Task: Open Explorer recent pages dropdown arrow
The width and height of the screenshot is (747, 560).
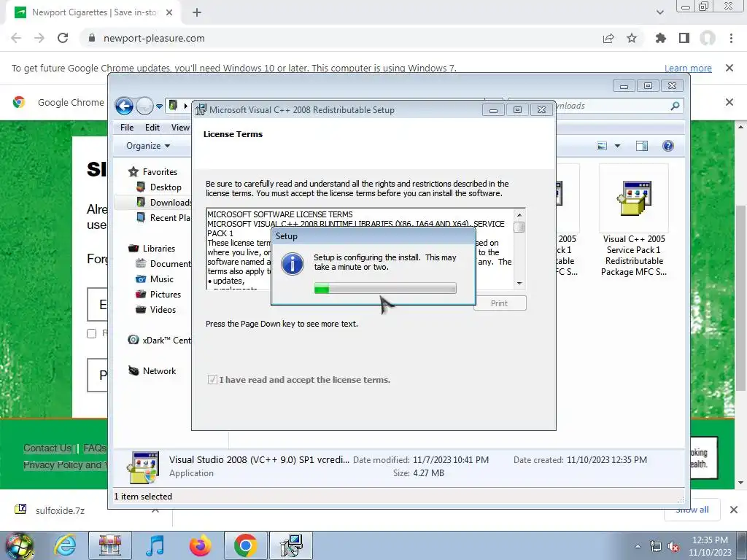Action: 159,106
